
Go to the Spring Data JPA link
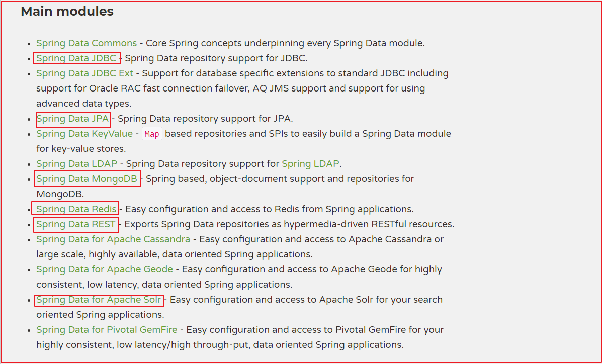[x=73, y=119]
